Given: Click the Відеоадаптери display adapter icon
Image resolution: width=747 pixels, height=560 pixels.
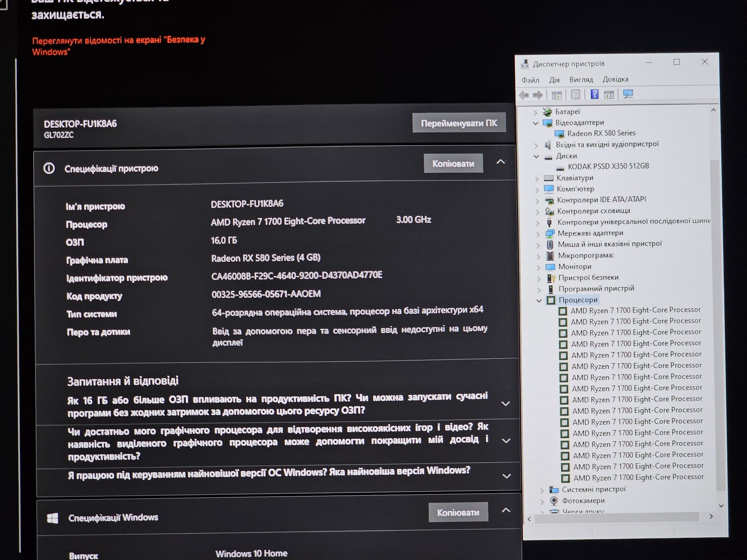Looking at the screenshot, I should tap(547, 123).
